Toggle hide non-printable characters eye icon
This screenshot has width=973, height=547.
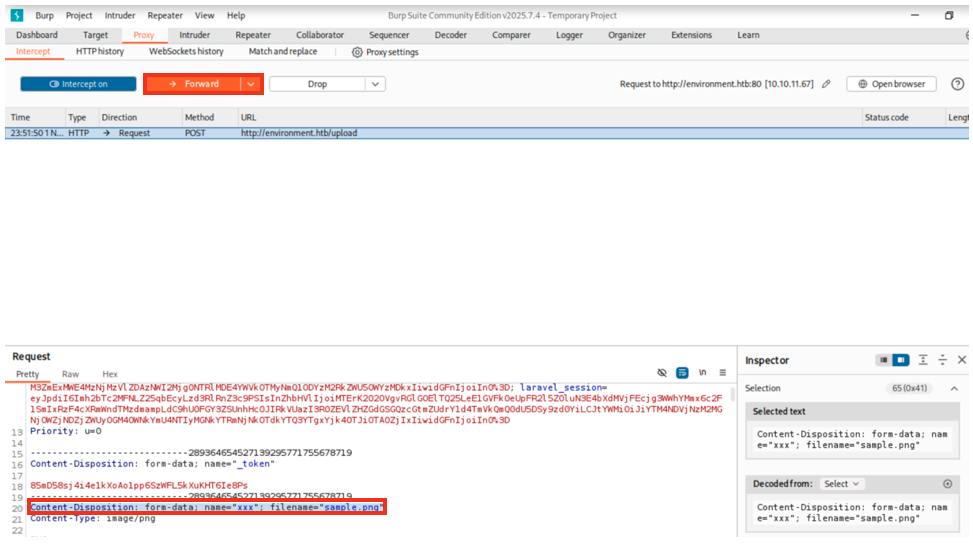pyautogui.click(x=662, y=373)
